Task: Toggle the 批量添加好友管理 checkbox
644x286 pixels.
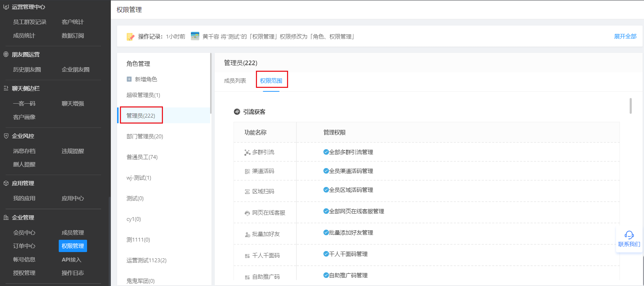Action: 326,232
